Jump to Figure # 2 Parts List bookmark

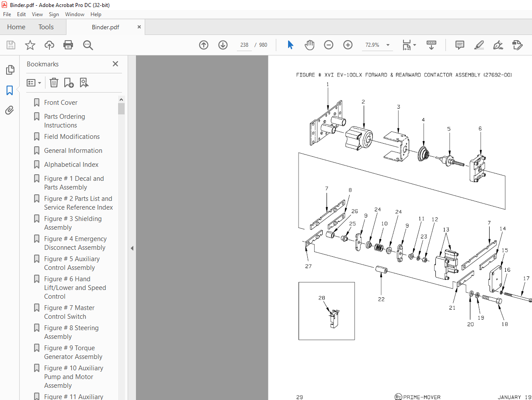pos(78,203)
